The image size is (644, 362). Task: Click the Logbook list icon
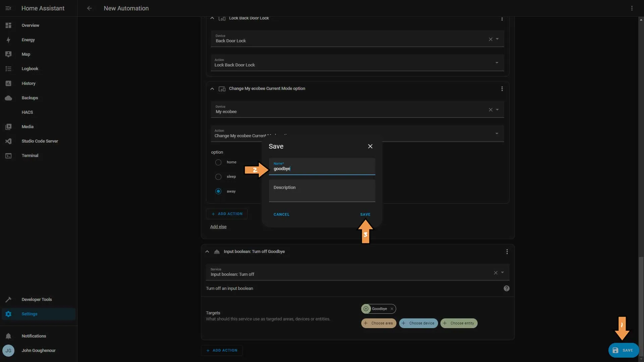coord(8,68)
